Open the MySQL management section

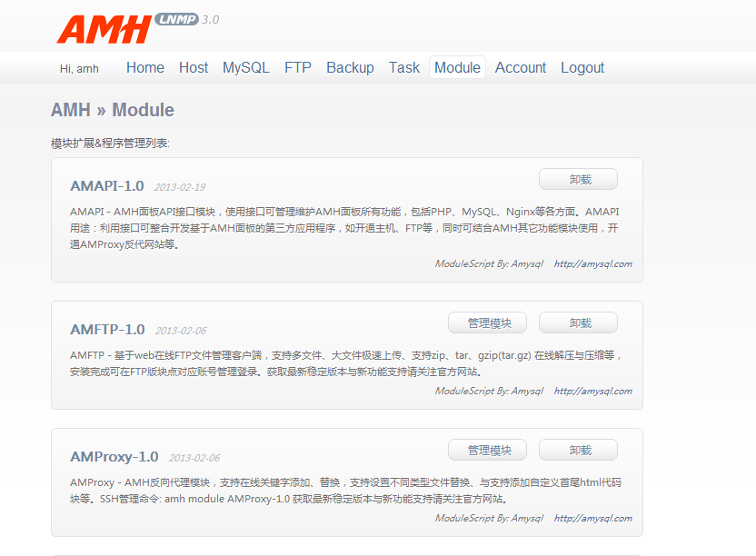(x=246, y=67)
